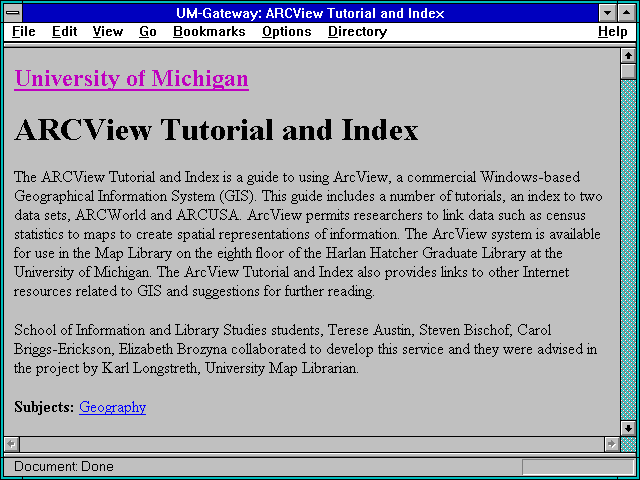This screenshot has width=640, height=480.
Task: Open the window control menu box
Action: (13, 13)
